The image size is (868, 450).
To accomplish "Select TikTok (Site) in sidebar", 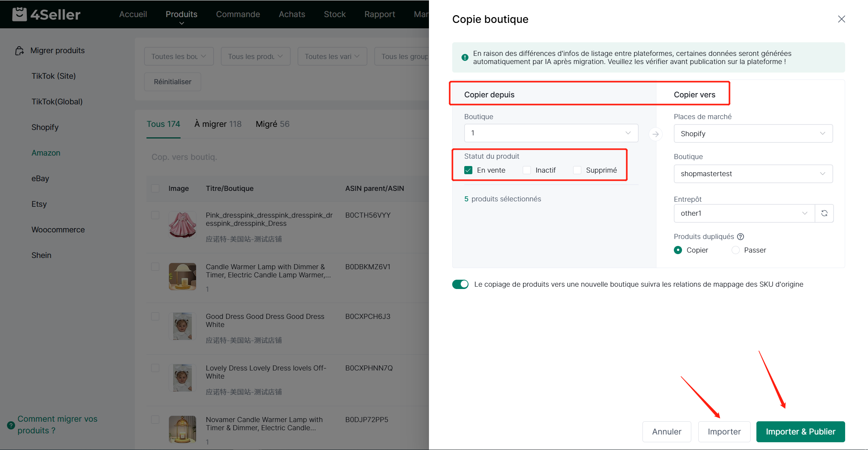I will 53,76.
